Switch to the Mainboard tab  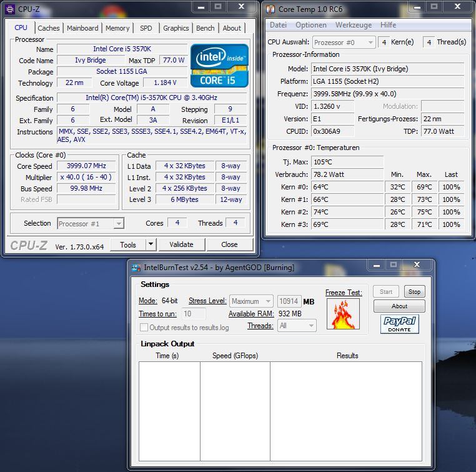pyautogui.click(x=82, y=28)
